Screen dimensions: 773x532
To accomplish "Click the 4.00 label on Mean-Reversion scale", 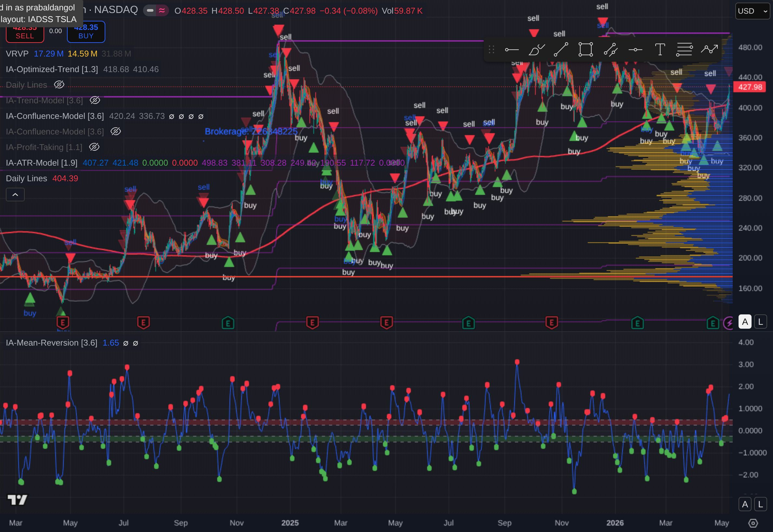I will tap(746, 342).
